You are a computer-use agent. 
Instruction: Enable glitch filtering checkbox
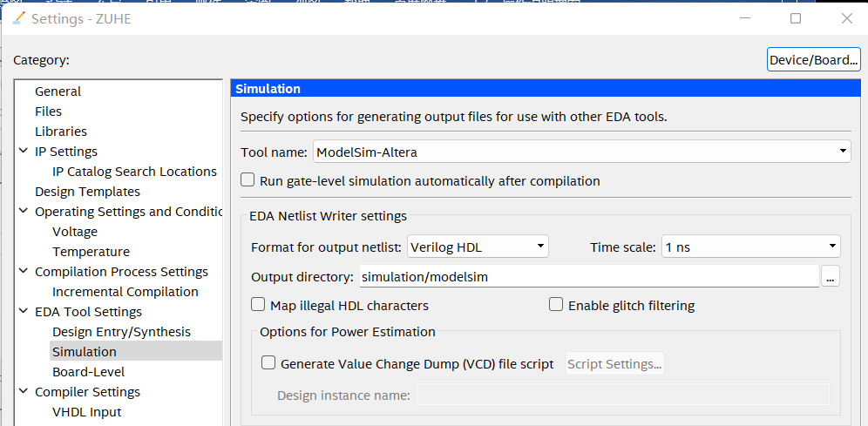[556, 305]
